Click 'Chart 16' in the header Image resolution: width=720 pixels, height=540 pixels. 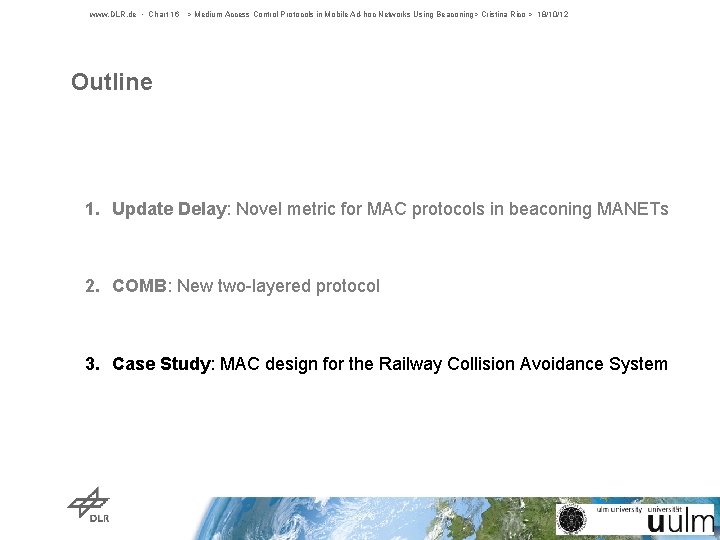coord(164,14)
